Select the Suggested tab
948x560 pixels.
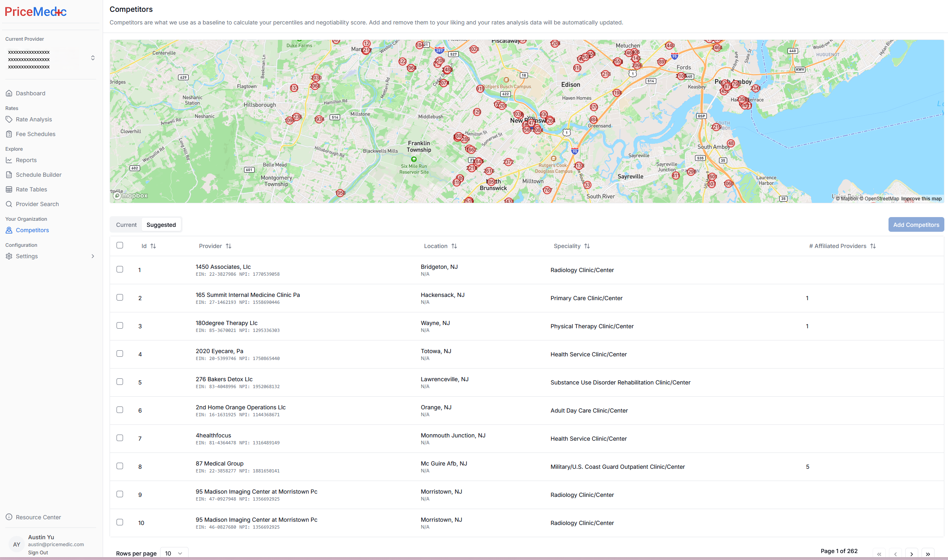click(161, 225)
